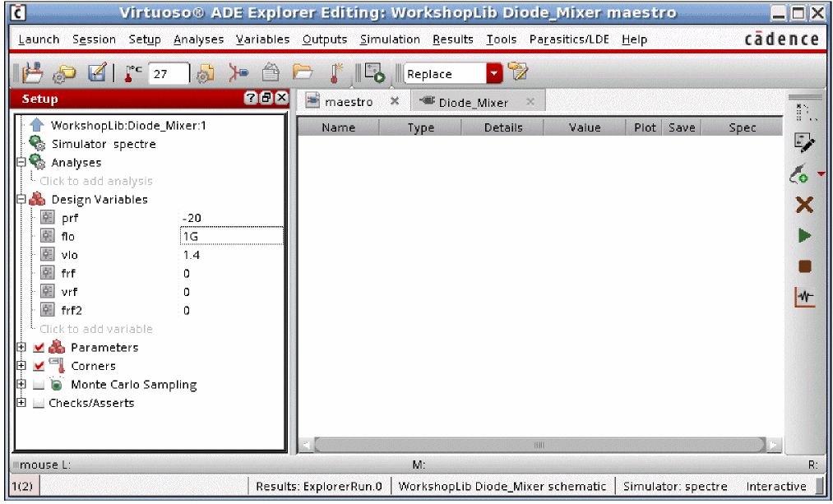Open the Session menu
Screen dimensions: 833x504
coord(94,39)
